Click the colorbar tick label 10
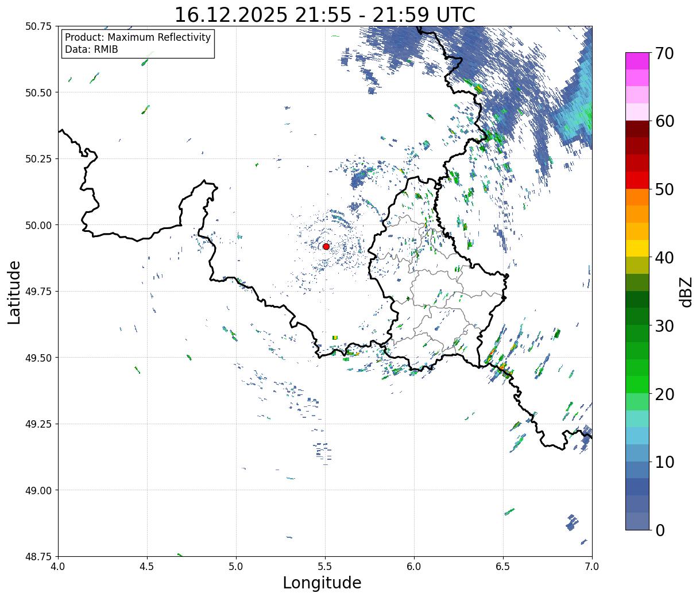Screen dimensions: 700x597 (664, 462)
